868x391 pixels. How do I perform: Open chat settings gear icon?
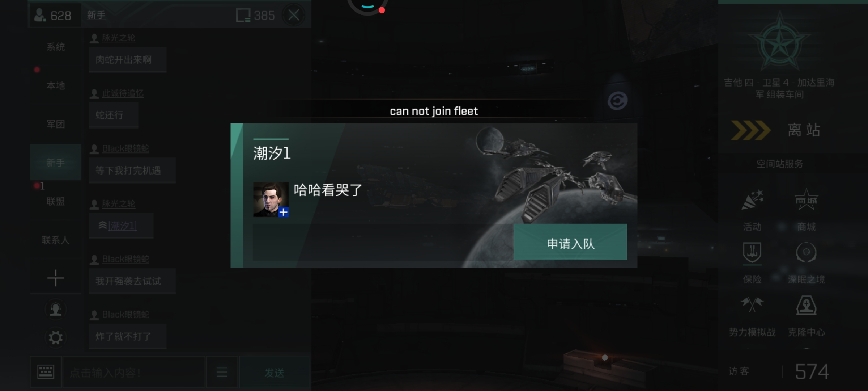coord(56,338)
